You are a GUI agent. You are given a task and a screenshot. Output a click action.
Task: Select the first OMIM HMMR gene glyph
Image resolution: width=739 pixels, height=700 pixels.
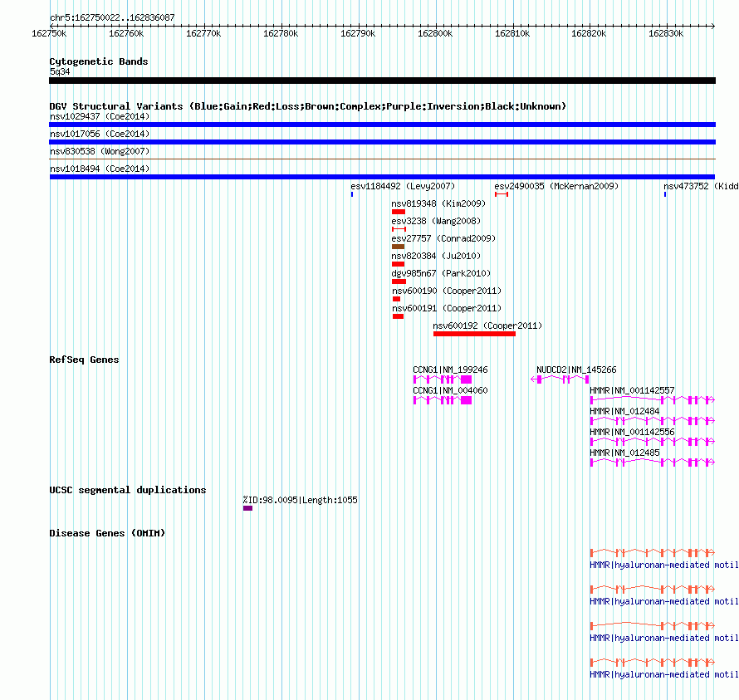pyautogui.click(x=653, y=552)
